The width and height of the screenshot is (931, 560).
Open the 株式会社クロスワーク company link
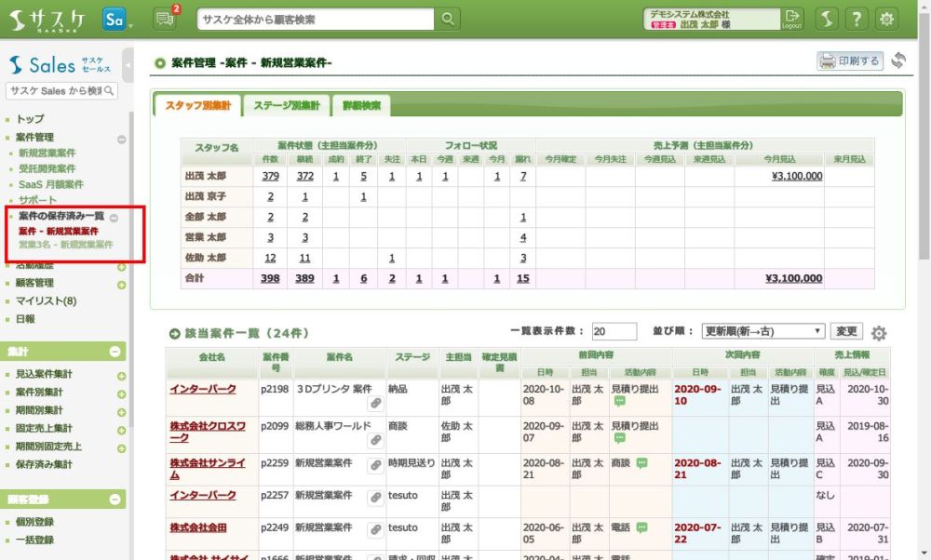[207, 432]
